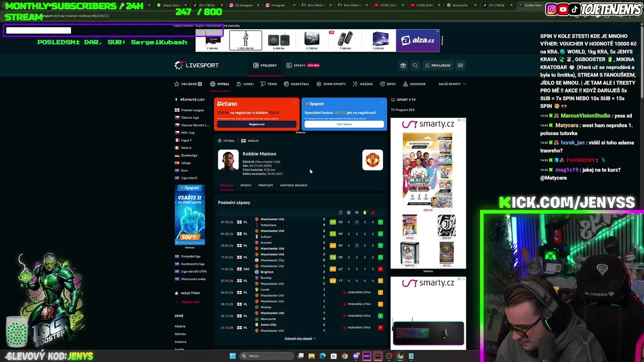The height and width of the screenshot is (362, 644).
Task: Open the hamburger menu icon
Action: 460,65
